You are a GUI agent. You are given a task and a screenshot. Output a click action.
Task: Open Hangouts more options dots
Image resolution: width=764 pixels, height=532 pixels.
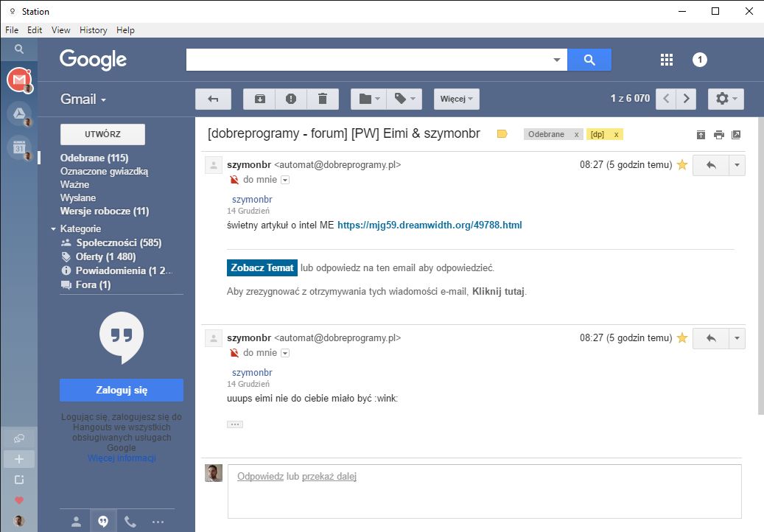point(158,522)
